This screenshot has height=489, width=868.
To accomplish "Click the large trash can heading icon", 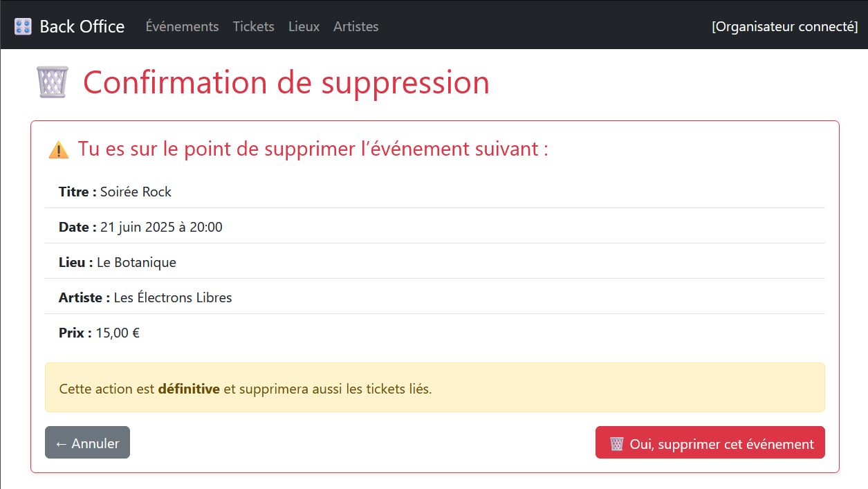I will (52, 82).
